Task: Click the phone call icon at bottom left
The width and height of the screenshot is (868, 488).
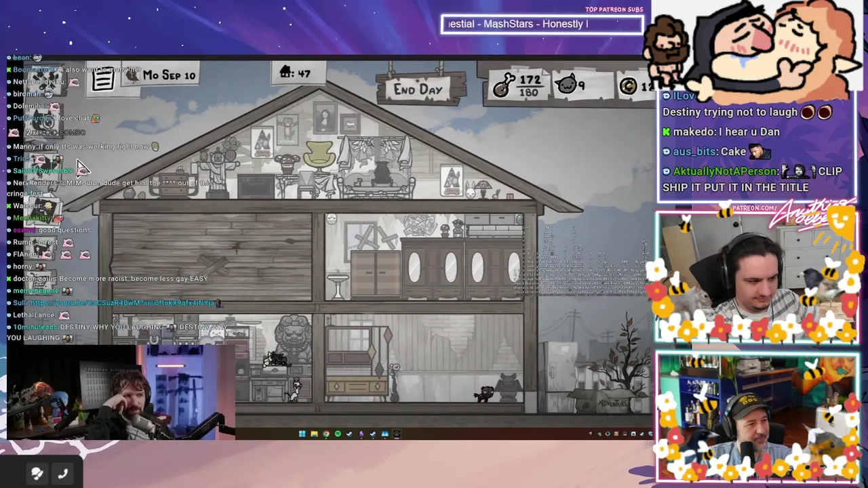Action: (x=63, y=474)
